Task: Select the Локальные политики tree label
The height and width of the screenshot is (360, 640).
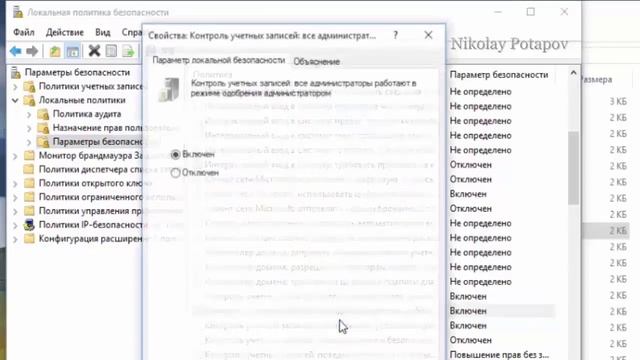Action: [82, 100]
